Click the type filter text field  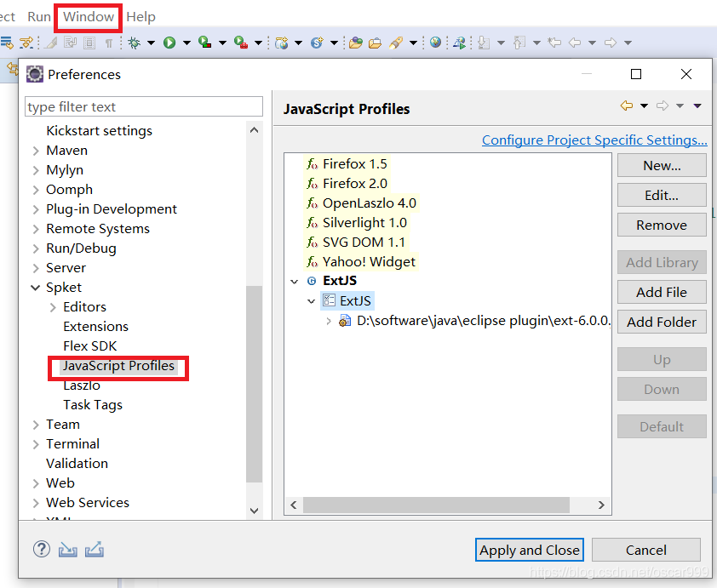[144, 106]
